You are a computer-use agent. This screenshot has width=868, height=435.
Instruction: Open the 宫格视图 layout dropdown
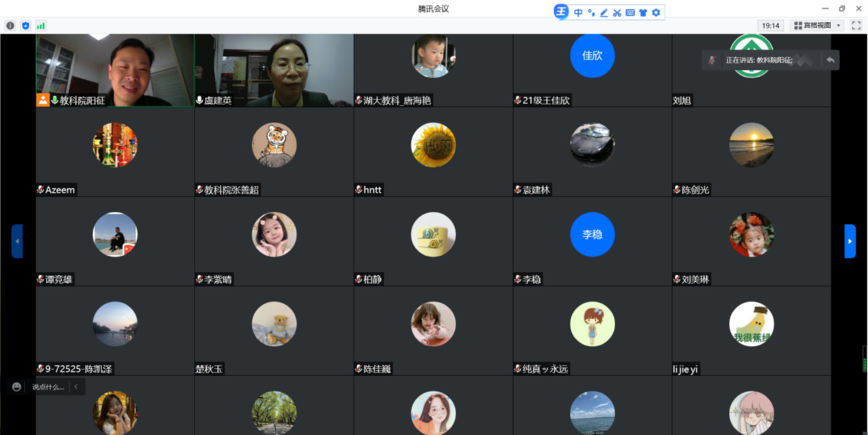(817, 25)
